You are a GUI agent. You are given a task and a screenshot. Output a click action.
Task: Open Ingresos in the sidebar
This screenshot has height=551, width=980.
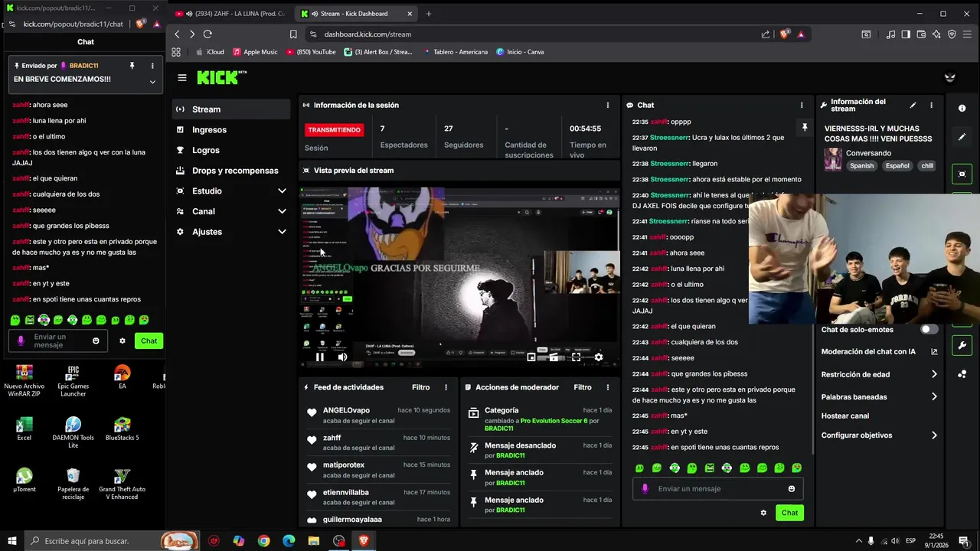231,130
